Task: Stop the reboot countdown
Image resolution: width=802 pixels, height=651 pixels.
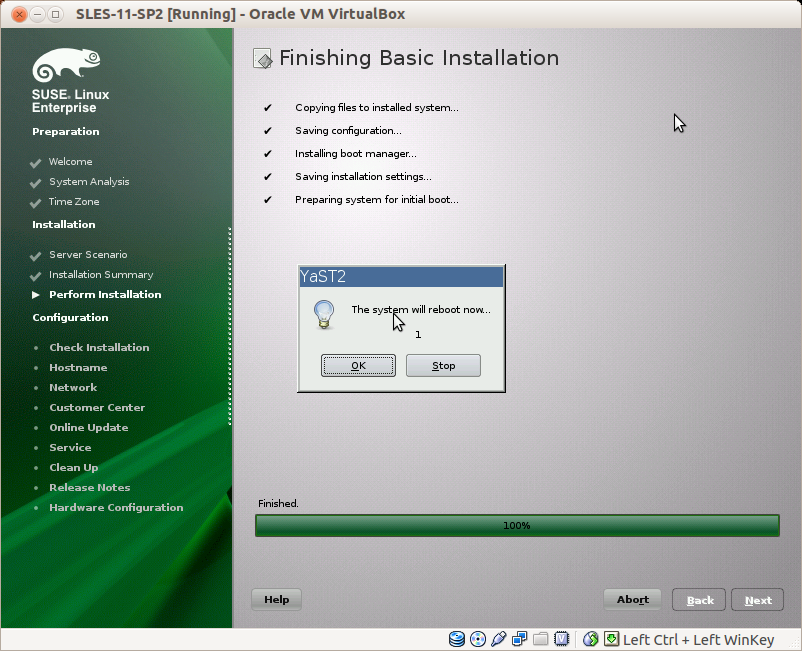Action: pos(443,366)
